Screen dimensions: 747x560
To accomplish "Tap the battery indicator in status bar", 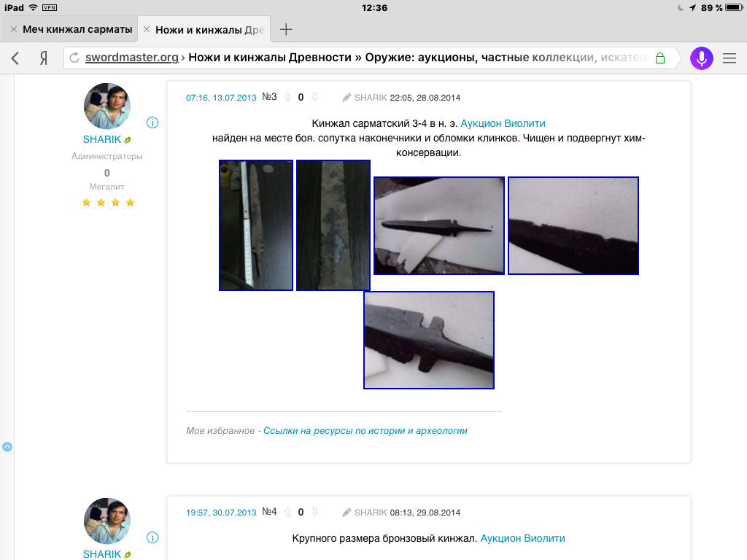I will click(734, 7).
